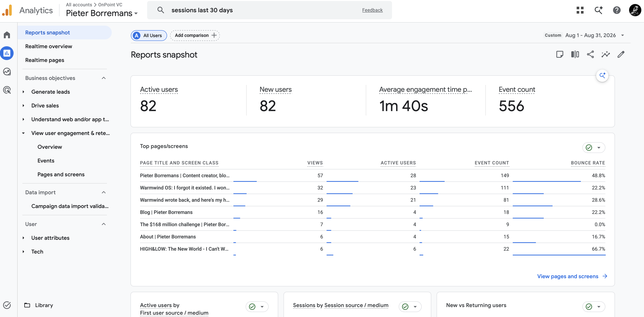Open the Home icon in left rail
Image resolution: width=644 pixels, height=317 pixels.
coord(7,35)
